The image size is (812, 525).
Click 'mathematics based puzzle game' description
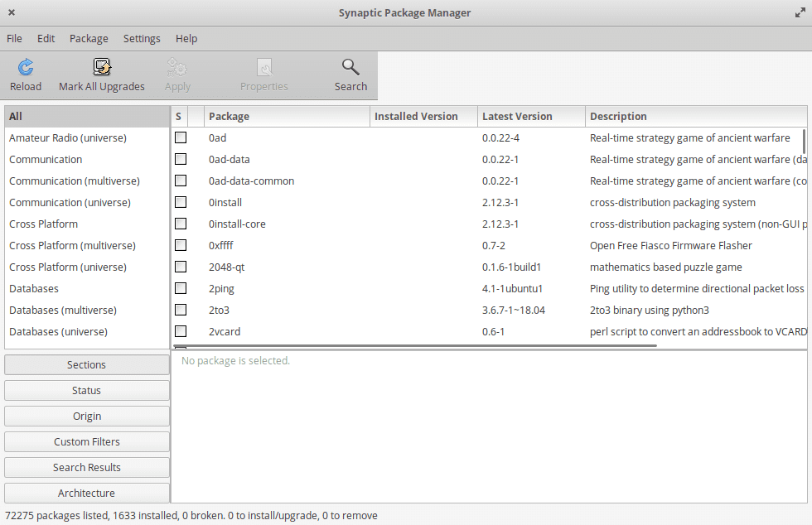pyautogui.click(x=665, y=267)
